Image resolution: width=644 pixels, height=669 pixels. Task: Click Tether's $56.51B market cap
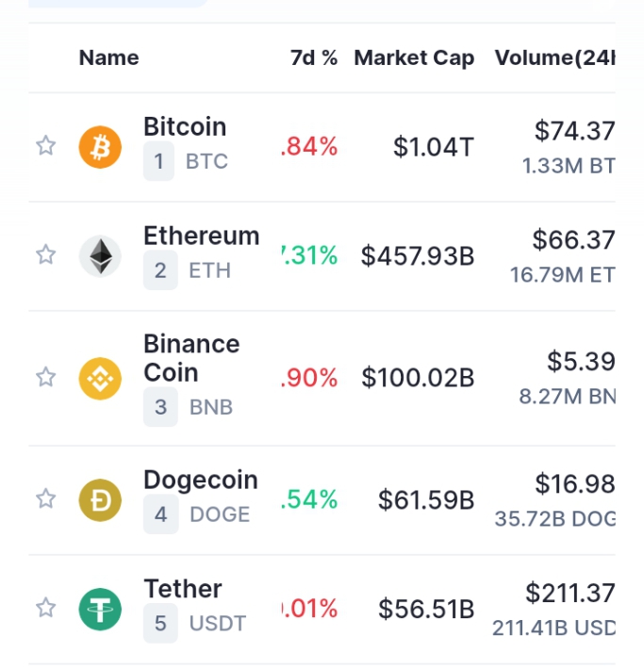point(426,609)
